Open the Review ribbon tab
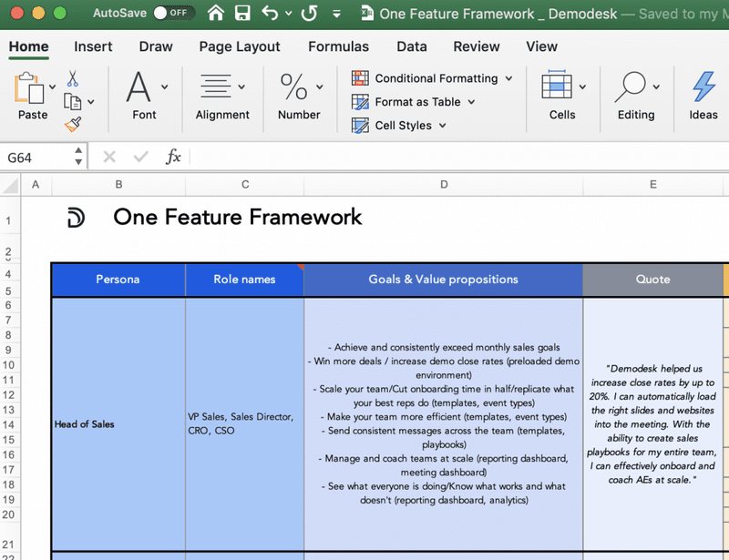 (x=476, y=46)
